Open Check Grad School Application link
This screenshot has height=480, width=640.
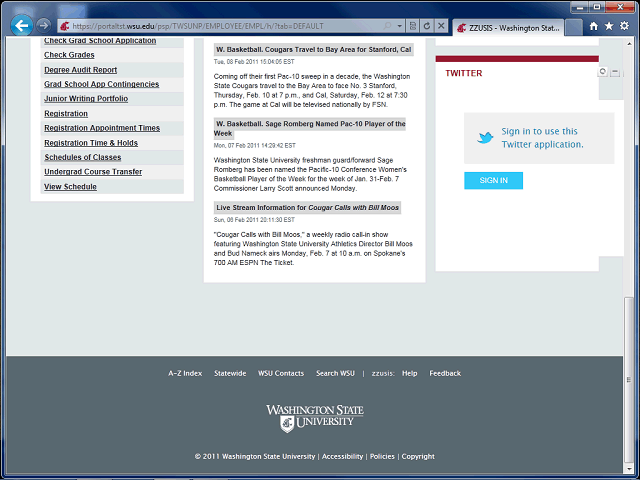point(100,40)
